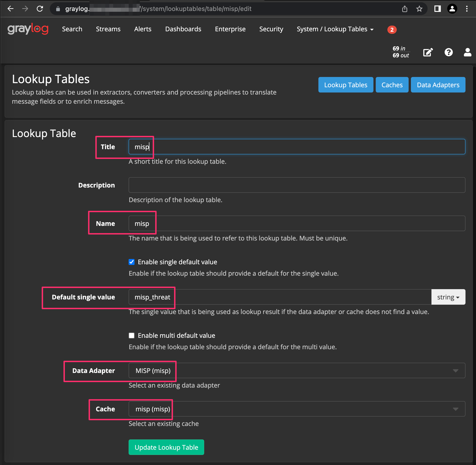Click into the Description input field

tap(296, 185)
